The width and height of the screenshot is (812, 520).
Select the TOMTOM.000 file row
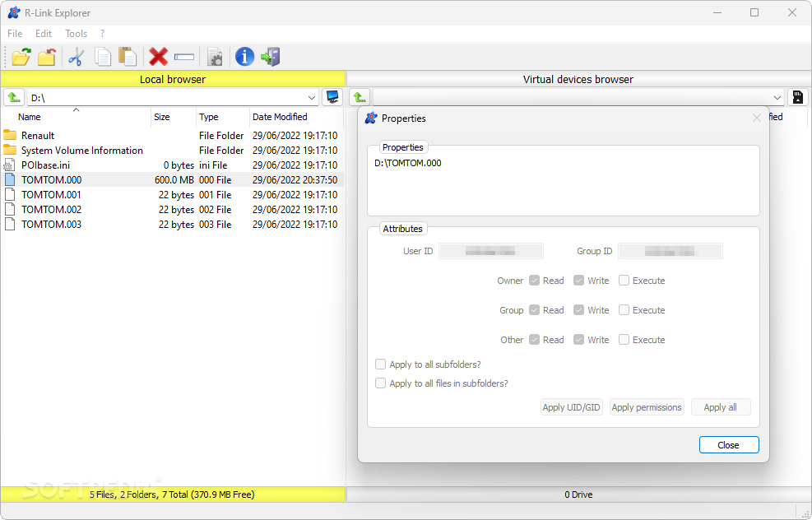tap(172, 179)
